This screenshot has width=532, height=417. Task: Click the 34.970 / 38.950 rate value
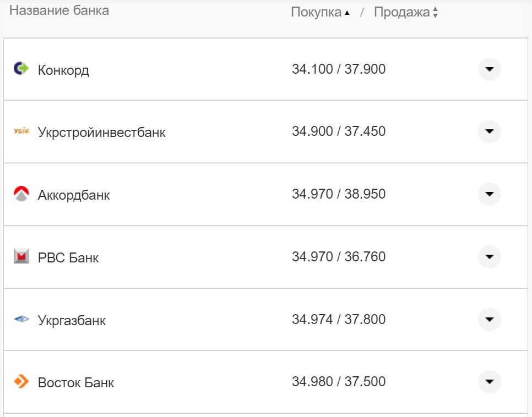point(339,194)
